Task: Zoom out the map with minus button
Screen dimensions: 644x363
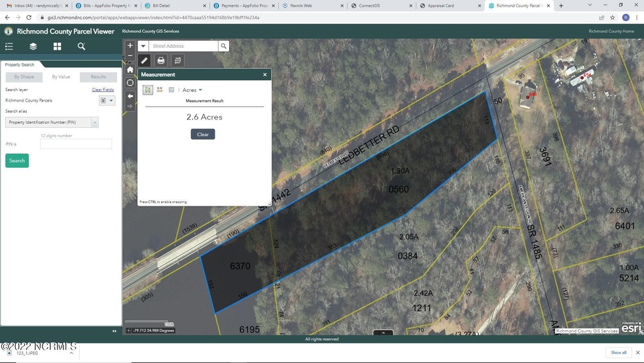Action: coord(130,56)
